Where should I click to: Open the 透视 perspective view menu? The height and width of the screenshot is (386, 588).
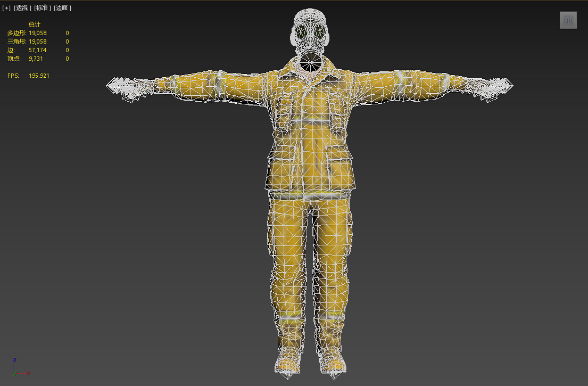22,8
